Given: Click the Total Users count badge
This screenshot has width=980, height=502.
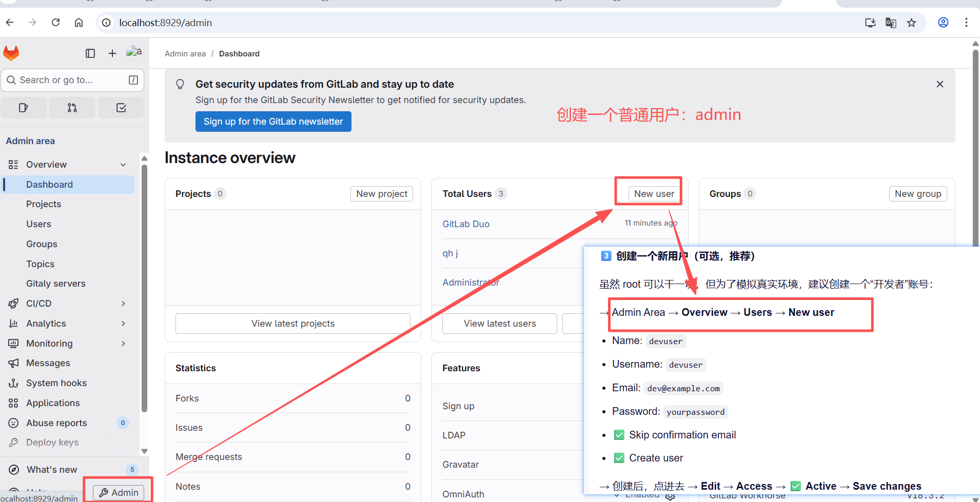Looking at the screenshot, I should click(x=501, y=194).
